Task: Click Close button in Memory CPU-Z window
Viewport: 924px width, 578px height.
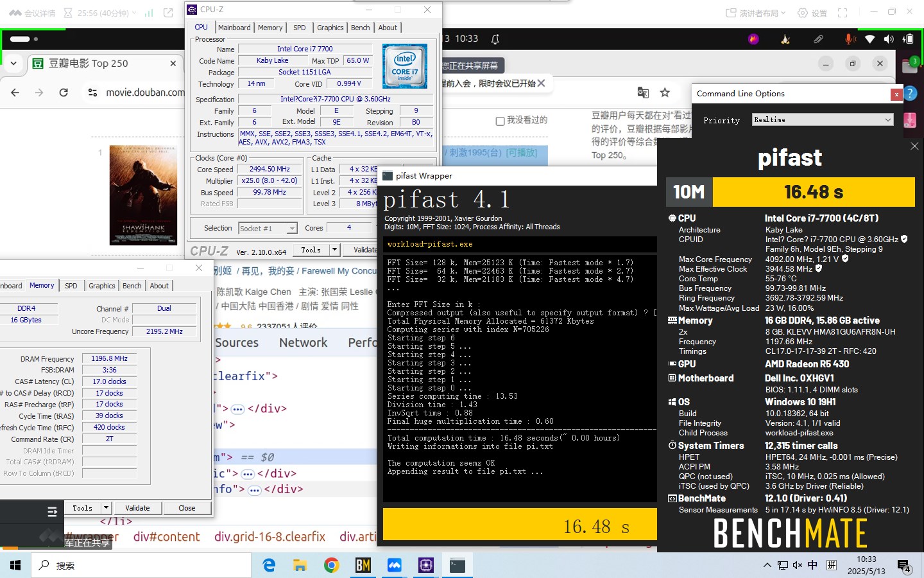Action: (x=187, y=508)
